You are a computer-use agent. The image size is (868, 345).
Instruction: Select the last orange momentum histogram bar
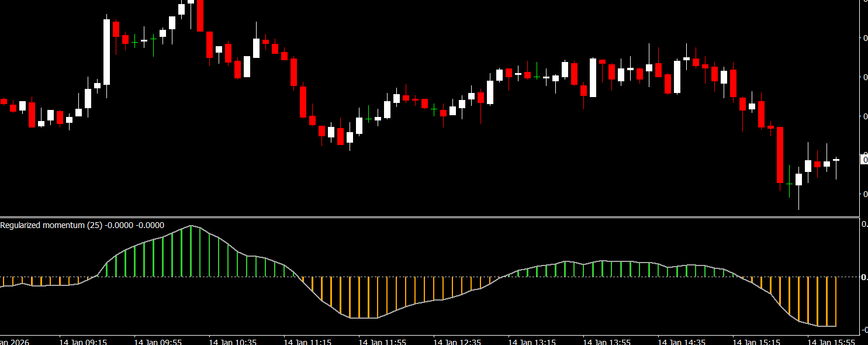[x=836, y=301]
